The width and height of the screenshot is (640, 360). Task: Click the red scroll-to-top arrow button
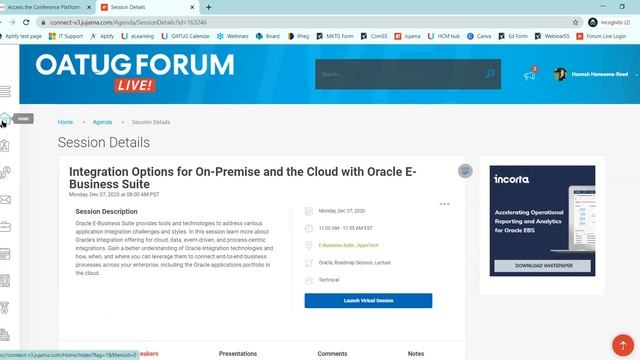point(623,345)
